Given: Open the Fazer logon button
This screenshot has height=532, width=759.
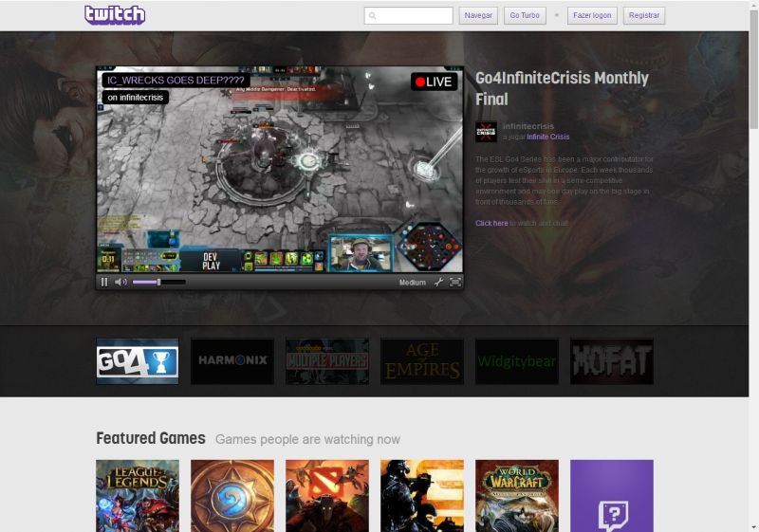Looking at the screenshot, I should [593, 15].
